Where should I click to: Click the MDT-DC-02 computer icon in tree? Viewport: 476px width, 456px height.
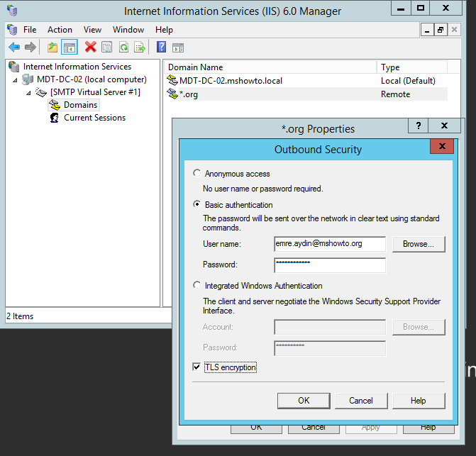28,79
